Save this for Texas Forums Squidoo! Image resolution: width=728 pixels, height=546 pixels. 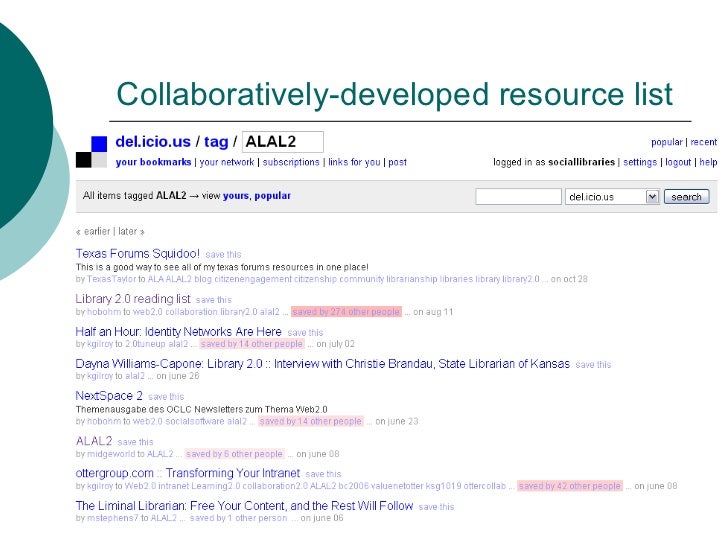pos(223,254)
